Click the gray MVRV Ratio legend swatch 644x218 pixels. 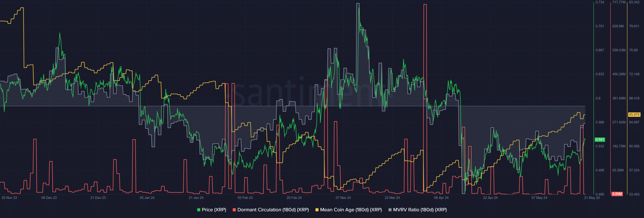coord(390,210)
